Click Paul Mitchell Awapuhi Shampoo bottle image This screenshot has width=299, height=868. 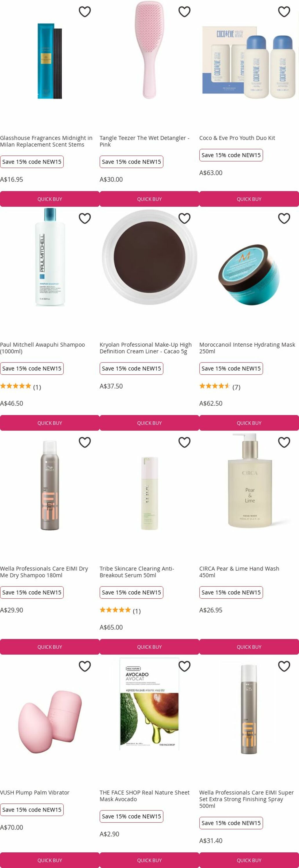[50, 257]
